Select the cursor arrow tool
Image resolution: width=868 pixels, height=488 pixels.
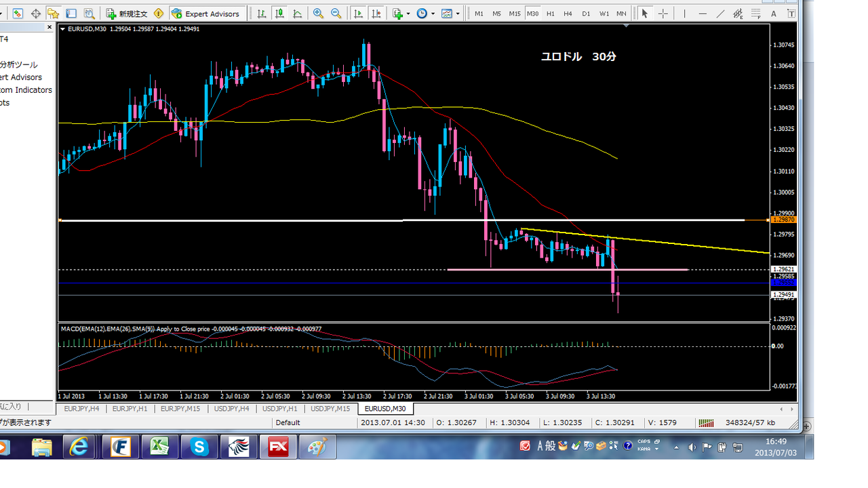[644, 14]
